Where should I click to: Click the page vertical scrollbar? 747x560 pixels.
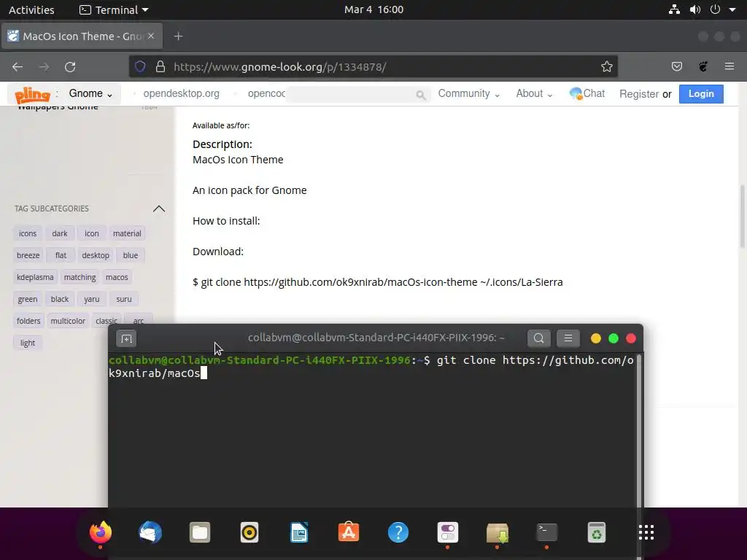(x=742, y=216)
